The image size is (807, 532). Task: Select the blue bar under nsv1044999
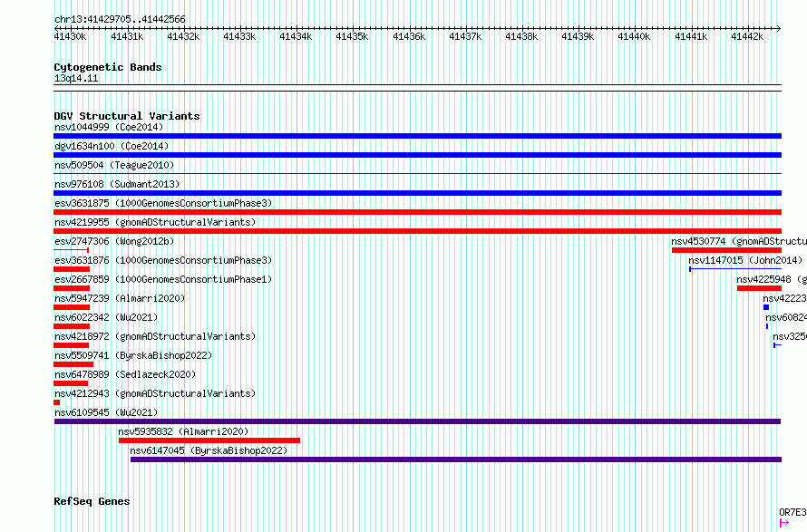pos(417,136)
